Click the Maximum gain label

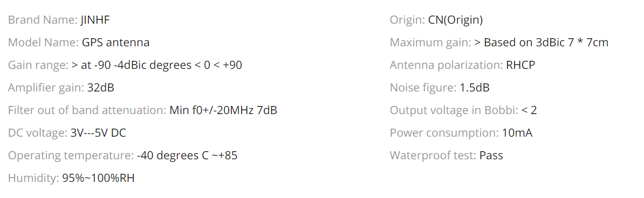coord(430,42)
